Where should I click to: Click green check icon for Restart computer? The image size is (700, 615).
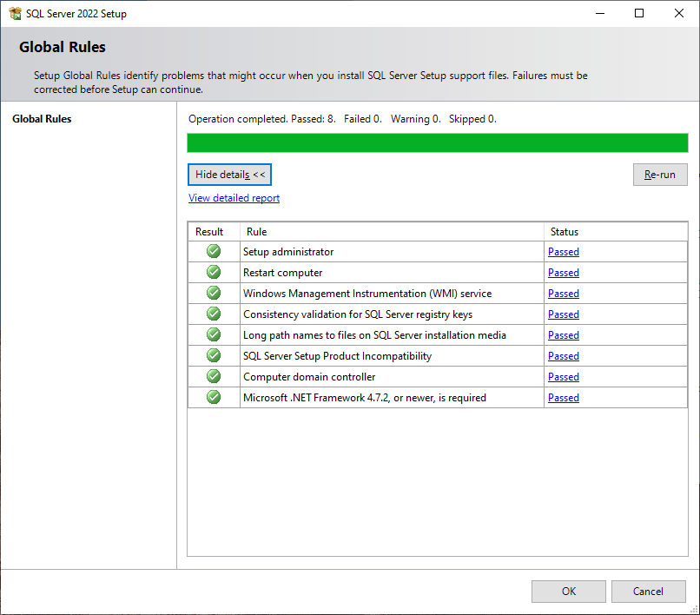(214, 273)
